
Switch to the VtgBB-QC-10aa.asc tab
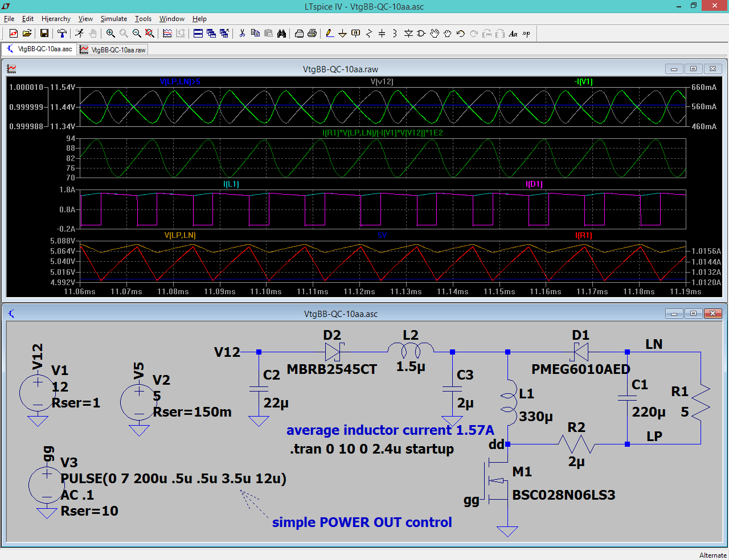click(x=39, y=49)
